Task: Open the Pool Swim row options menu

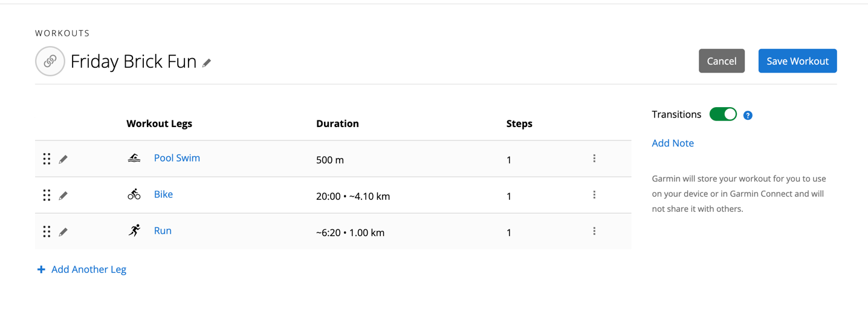Action: (x=594, y=159)
